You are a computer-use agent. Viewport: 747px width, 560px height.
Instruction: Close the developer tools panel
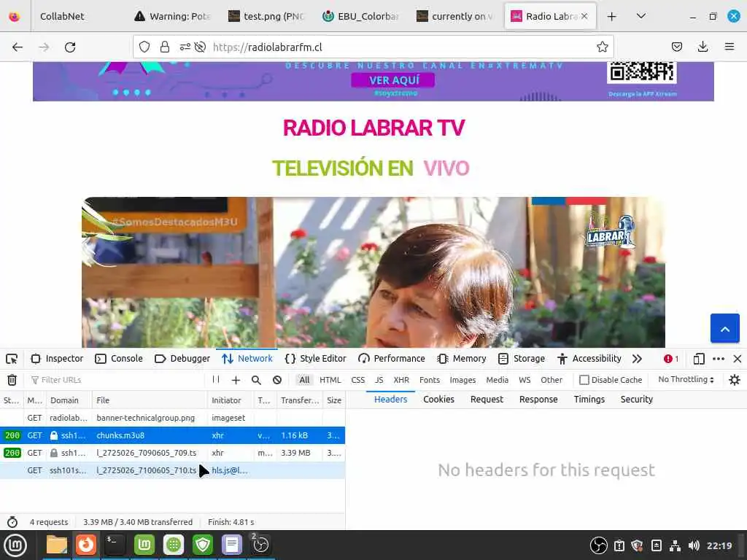pyautogui.click(x=737, y=359)
